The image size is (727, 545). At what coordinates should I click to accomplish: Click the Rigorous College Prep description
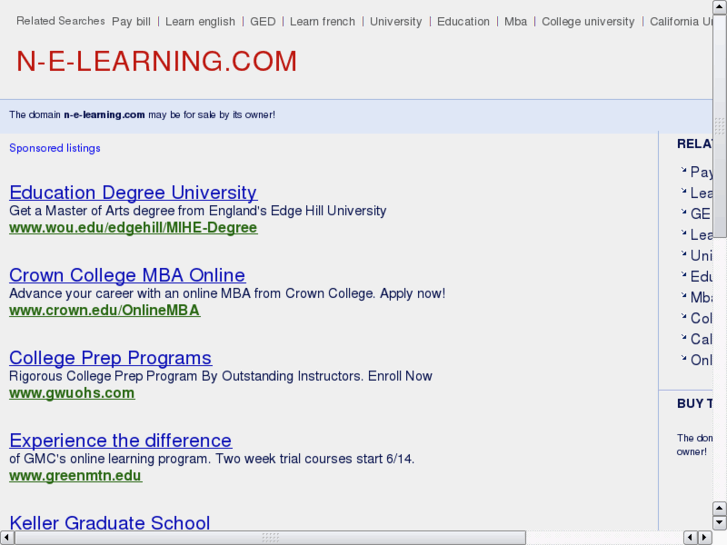point(221,376)
